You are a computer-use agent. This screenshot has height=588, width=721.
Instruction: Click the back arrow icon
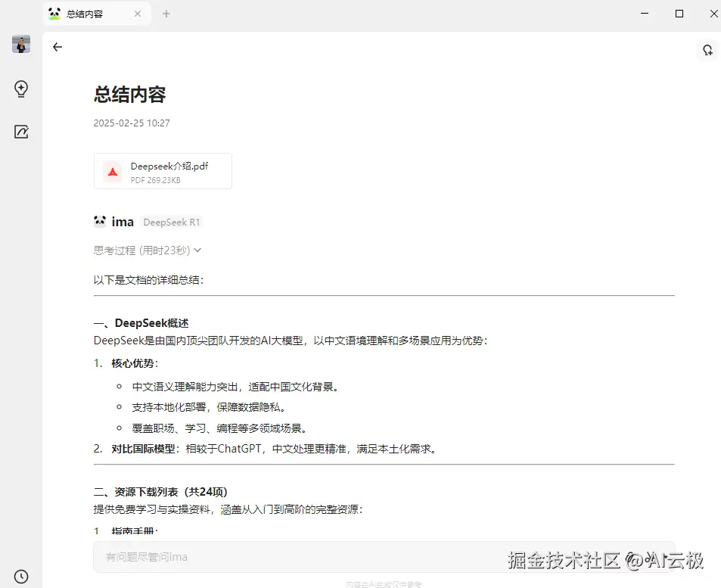57,47
